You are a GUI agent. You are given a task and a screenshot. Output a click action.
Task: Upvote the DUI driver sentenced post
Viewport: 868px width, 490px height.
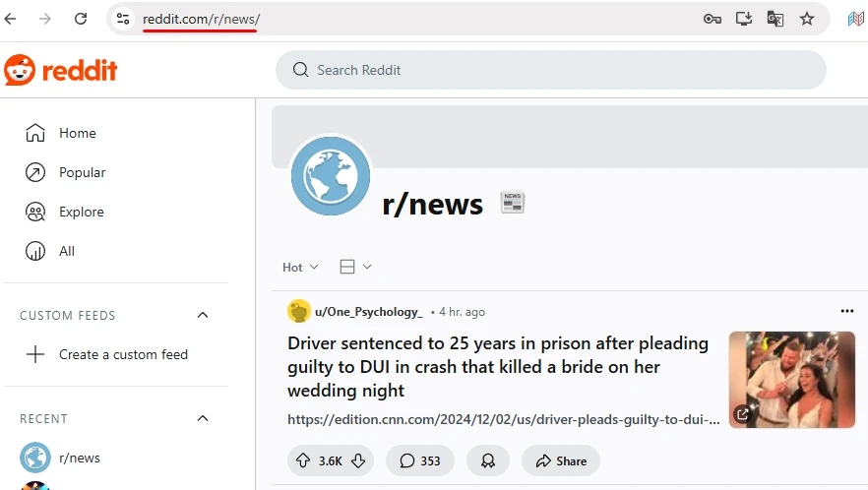302,460
